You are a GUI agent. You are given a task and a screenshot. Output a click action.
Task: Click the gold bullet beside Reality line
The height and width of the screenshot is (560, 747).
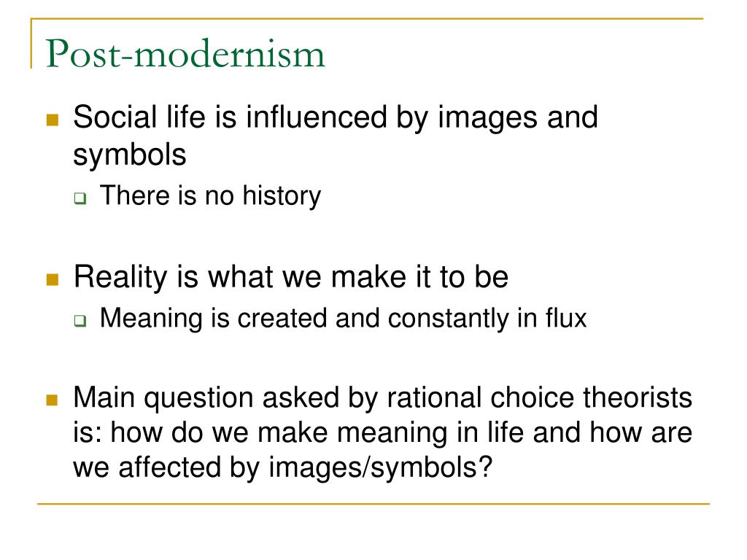pos(53,279)
